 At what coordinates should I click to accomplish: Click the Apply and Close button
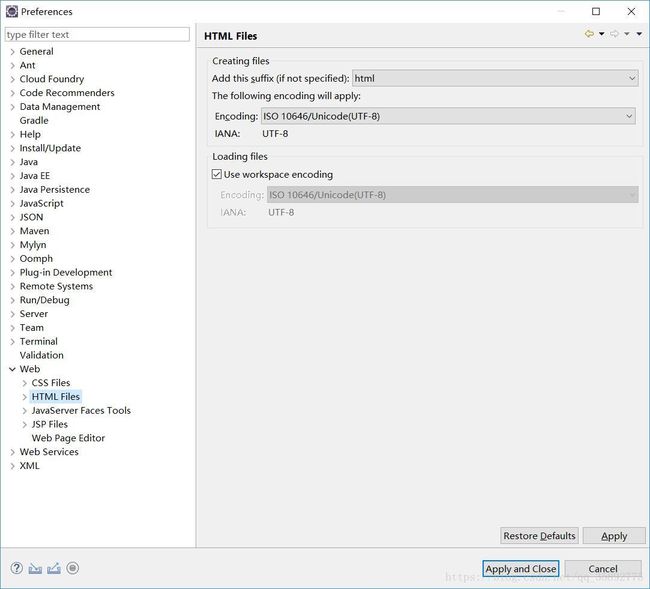click(x=521, y=568)
